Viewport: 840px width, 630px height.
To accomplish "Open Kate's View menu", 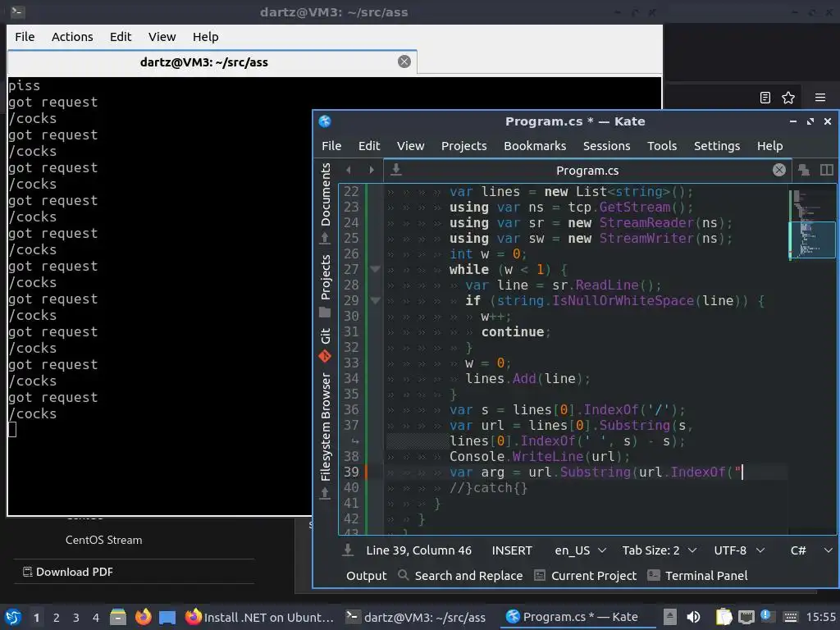I will coord(410,146).
